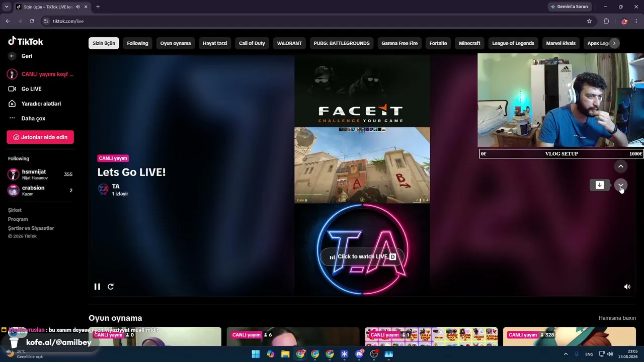Select the Garena Free Fire category
The width and height of the screenshot is (644, 362).
click(x=399, y=43)
